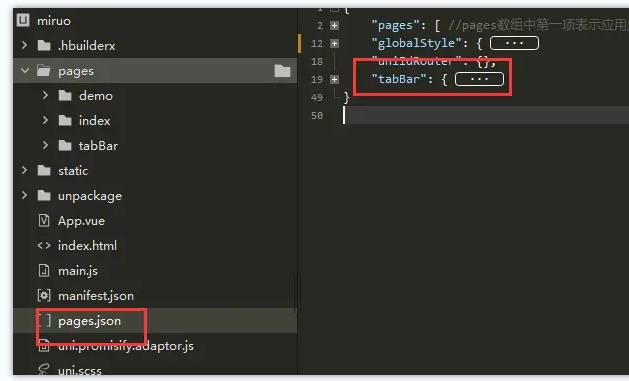Click the pages.json bracket icon
Viewport: 629px width, 381px height.
(45, 320)
